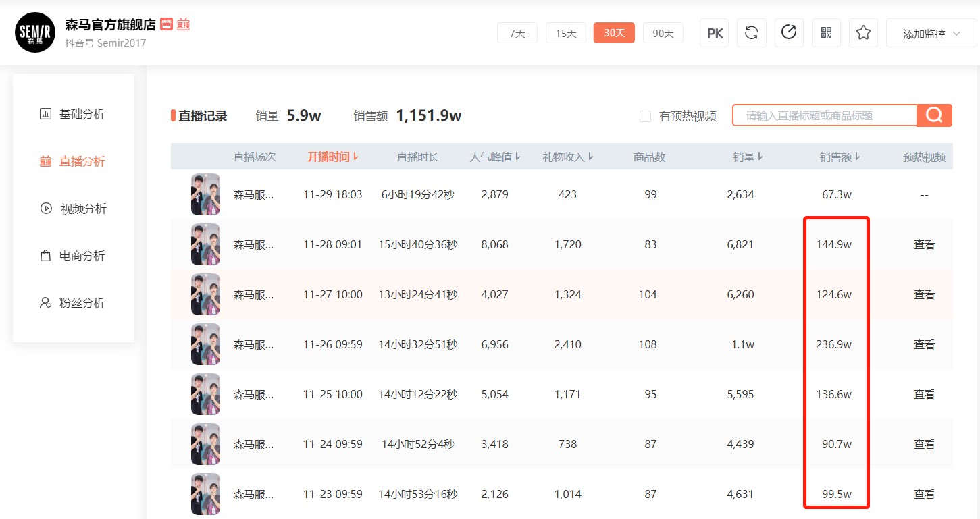
Task: Click the orange search icon button
Action: [934, 115]
